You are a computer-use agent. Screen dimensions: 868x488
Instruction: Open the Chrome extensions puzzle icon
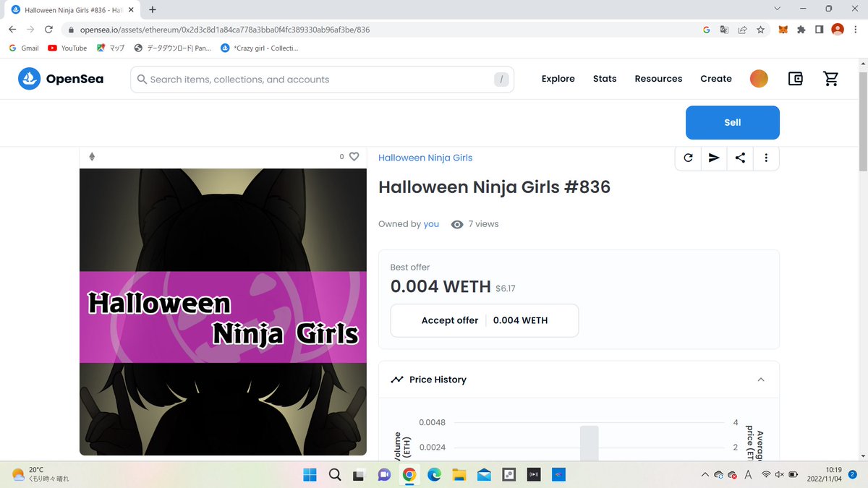point(801,30)
